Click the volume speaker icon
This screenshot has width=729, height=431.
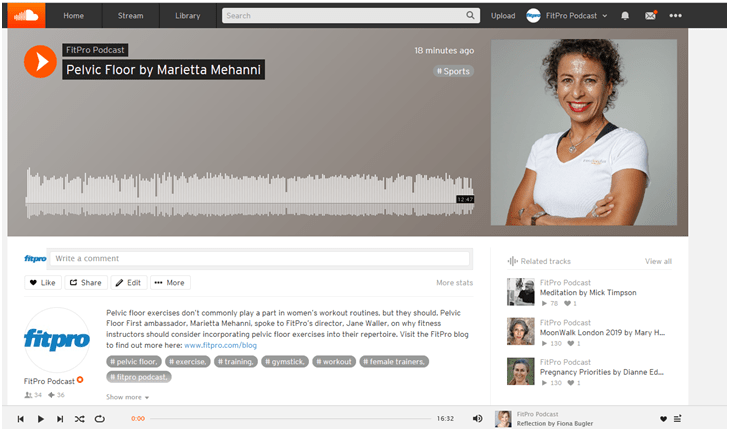click(477, 418)
